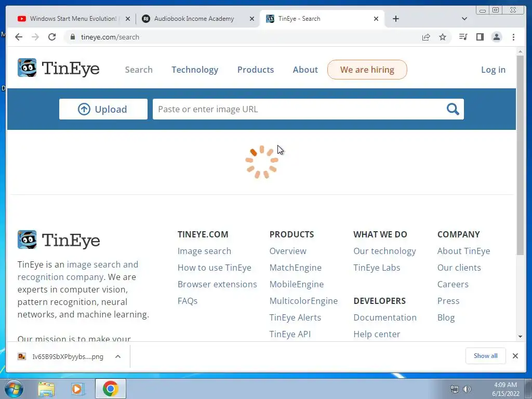Open the About nav item
The height and width of the screenshot is (399, 532).
tap(305, 70)
